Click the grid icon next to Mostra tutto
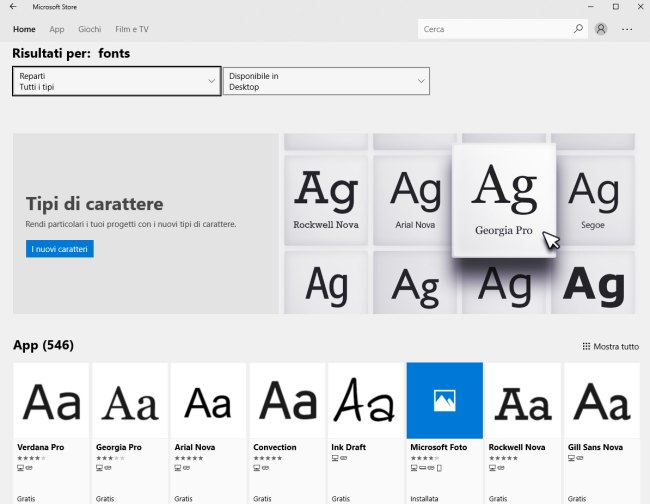Screen dimensions: 650x504 586,346
